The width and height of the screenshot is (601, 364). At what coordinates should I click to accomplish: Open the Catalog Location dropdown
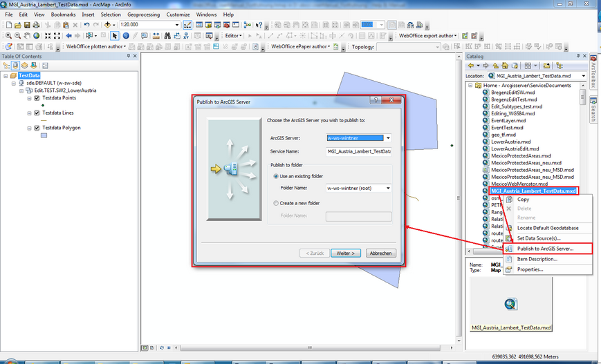(584, 76)
